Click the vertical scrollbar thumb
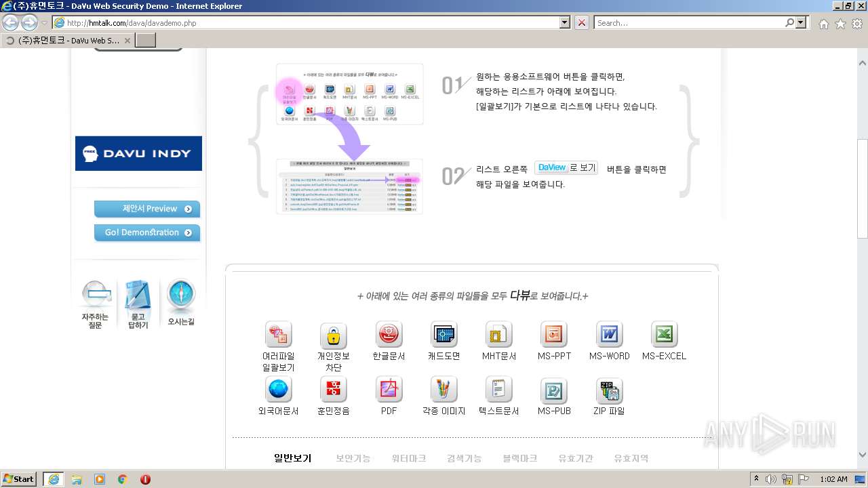This screenshot has width=868, height=488. [863, 188]
